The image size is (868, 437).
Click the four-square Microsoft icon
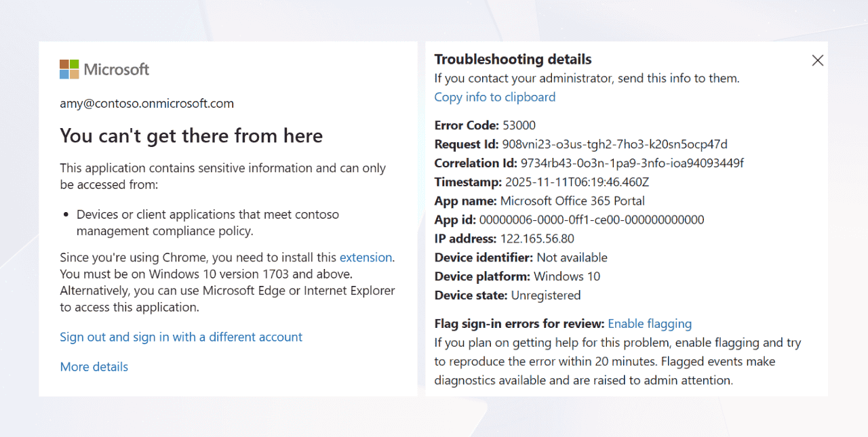(x=68, y=68)
